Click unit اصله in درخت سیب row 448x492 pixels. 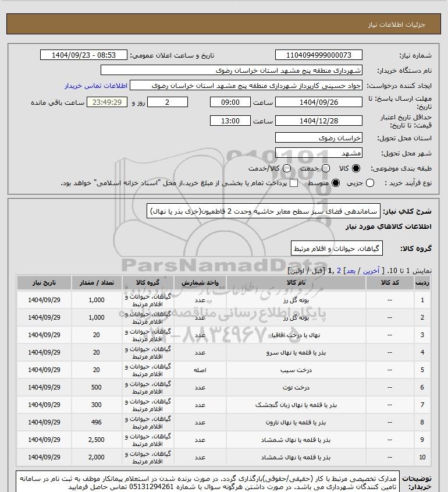coord(200,370)
